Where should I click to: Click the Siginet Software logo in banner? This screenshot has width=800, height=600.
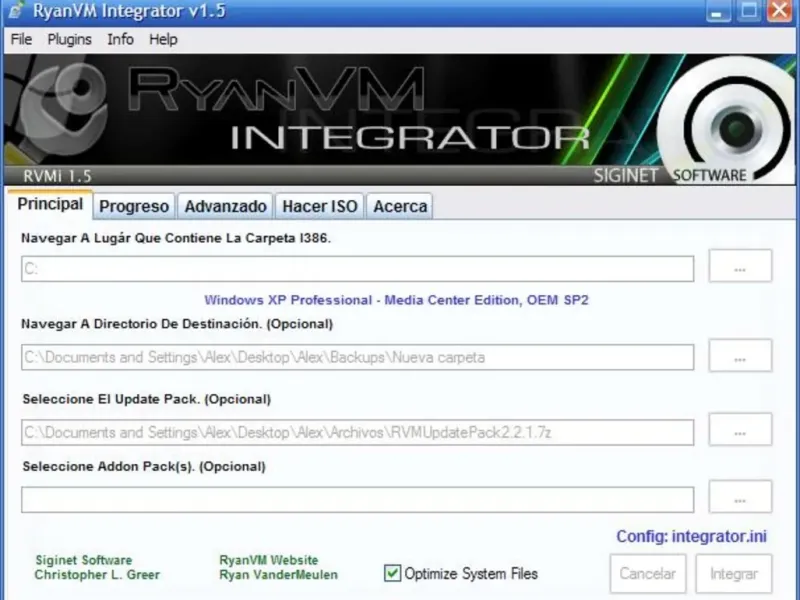(727, 122)
